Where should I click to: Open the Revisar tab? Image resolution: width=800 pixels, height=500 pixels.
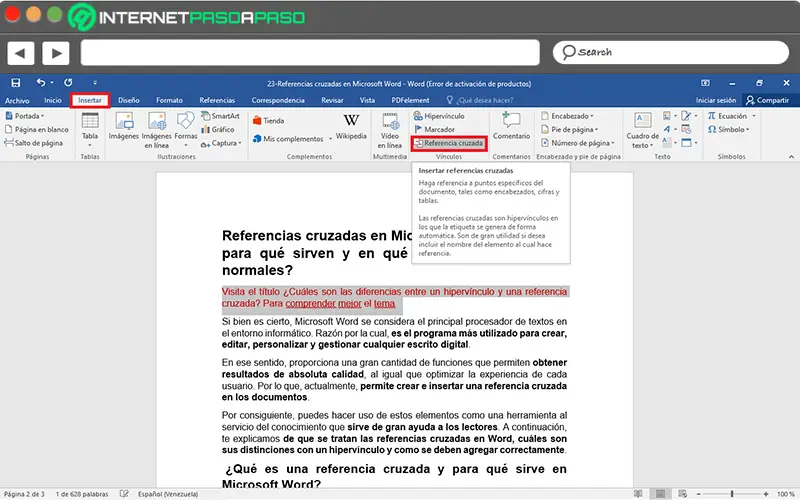(x=332, y=101)
